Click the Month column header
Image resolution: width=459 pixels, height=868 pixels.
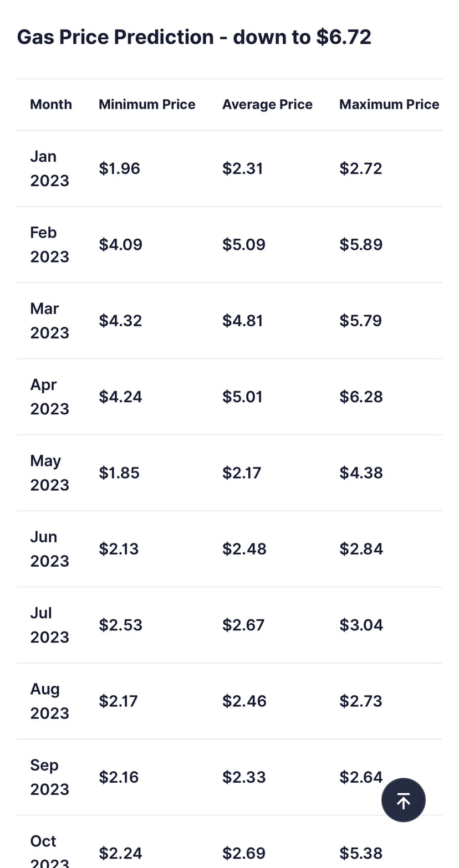[x=51, y=104]
